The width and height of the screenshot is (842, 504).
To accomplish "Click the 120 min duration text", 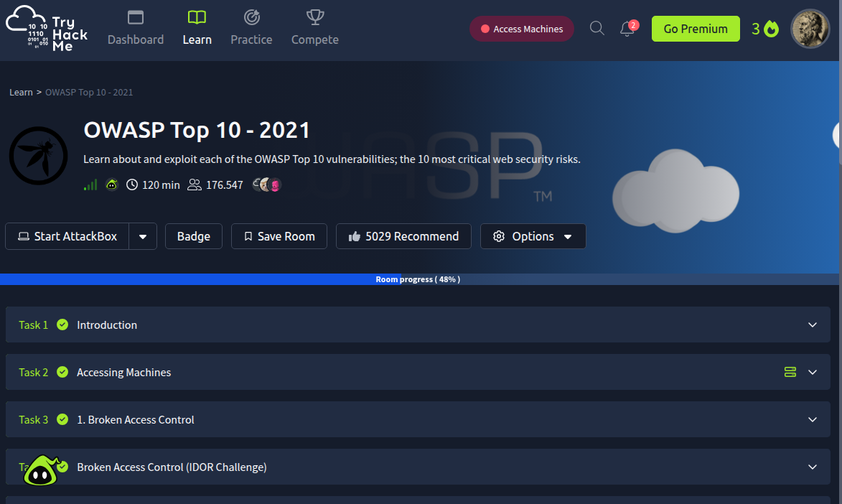I will coord(161,185).
